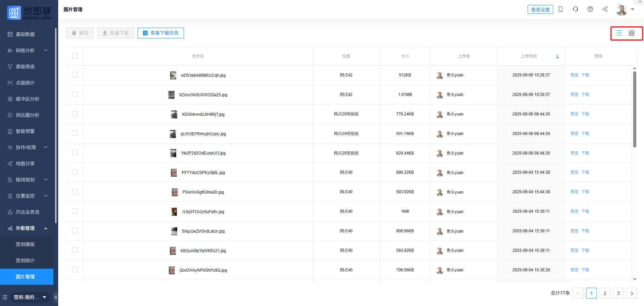The width and height of the screenshot is (644, 306).
Task: Switch to grid view icon
Action: [632, 33]
